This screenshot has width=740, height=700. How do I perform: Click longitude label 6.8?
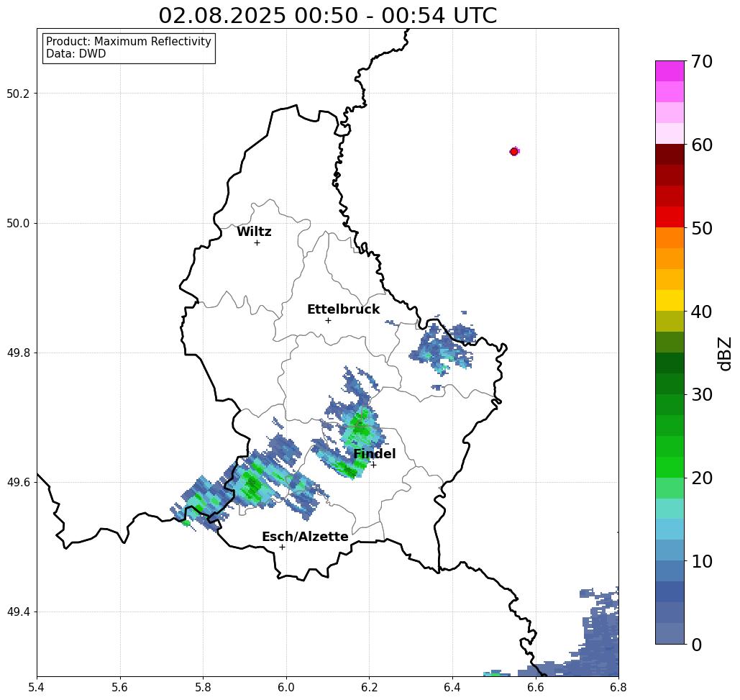618,687
